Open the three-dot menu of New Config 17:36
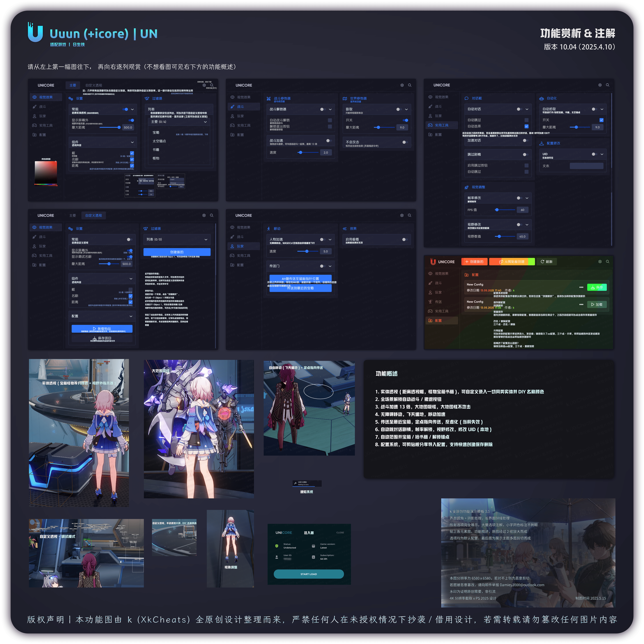 [581, 304]
